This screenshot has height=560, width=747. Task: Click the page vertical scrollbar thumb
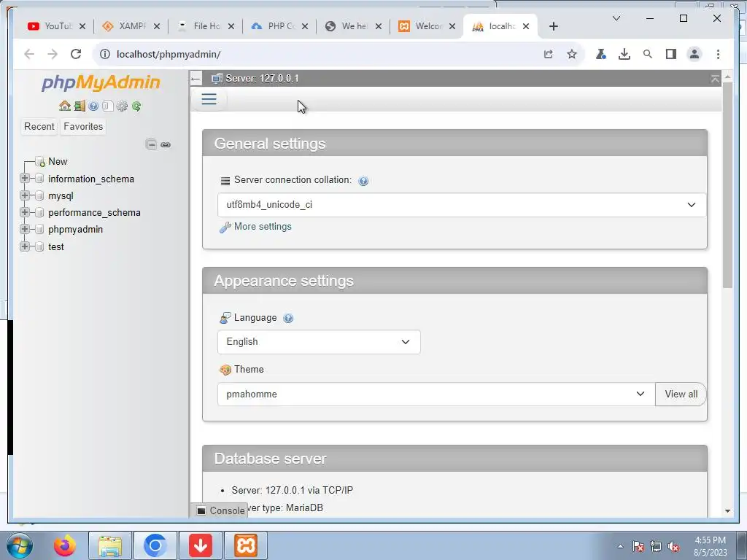pyautogui.click(x=727, y=184)
